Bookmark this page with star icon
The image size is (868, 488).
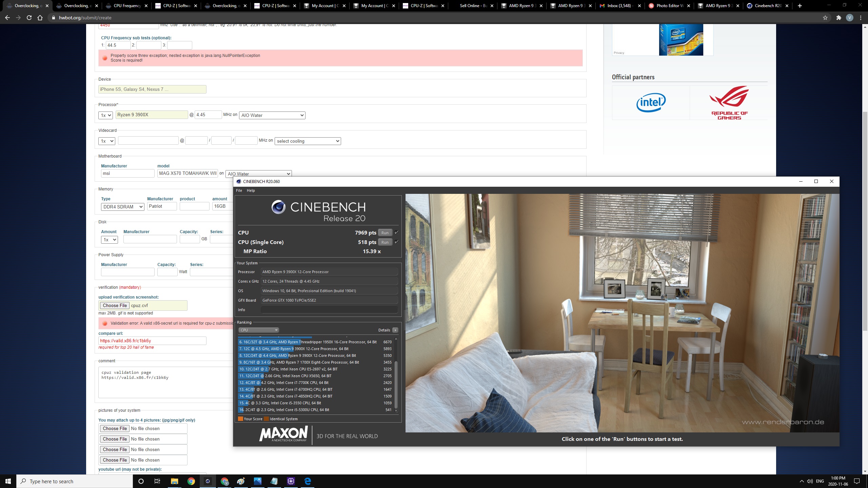(825, 18)
